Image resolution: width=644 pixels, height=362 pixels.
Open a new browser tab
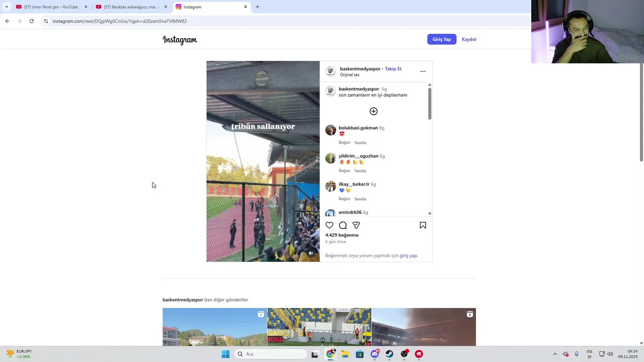click(258, 7)
